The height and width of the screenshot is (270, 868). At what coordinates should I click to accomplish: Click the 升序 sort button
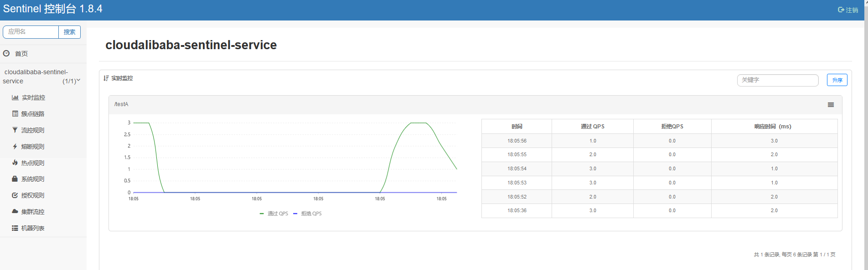[837, 80]
